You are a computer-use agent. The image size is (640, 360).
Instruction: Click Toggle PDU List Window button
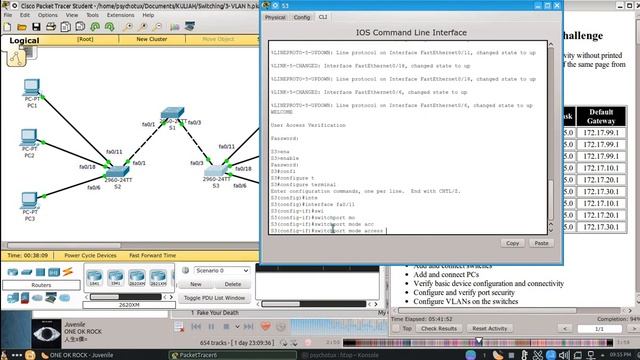click(214, 298)
